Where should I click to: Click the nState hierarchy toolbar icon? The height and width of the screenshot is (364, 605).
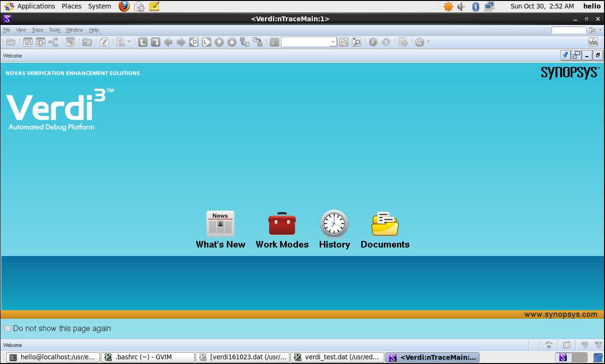coord(53,42)
